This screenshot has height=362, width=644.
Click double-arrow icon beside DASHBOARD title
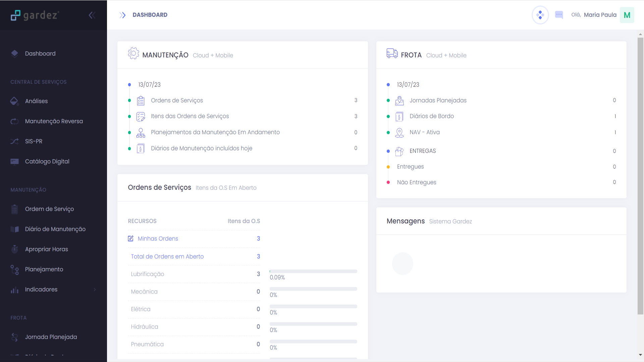coord(122,15)
